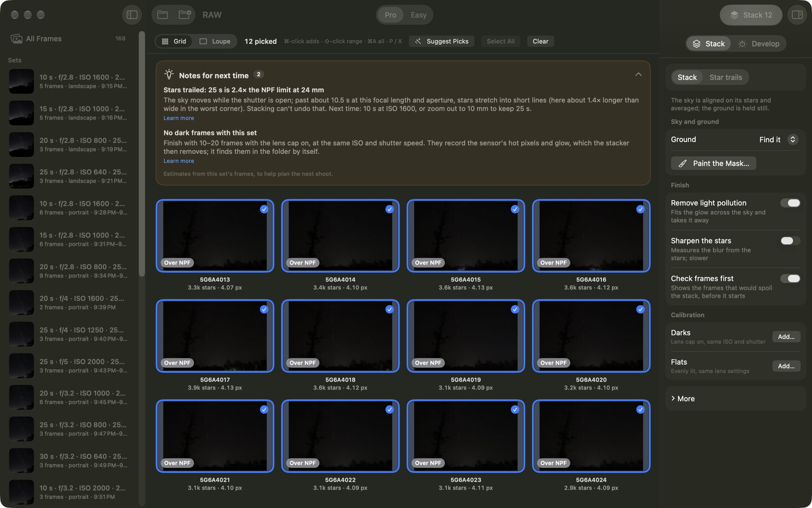
Task: Open set 25 s · f/5 · ISO 2000
Action: pyautogui.click(x=69, y=366)
